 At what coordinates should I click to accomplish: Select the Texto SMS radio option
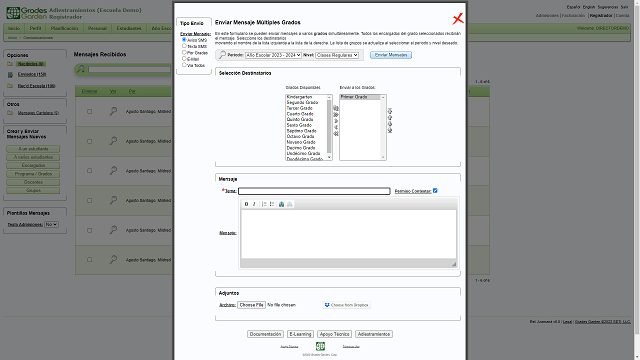pos(184,46)
